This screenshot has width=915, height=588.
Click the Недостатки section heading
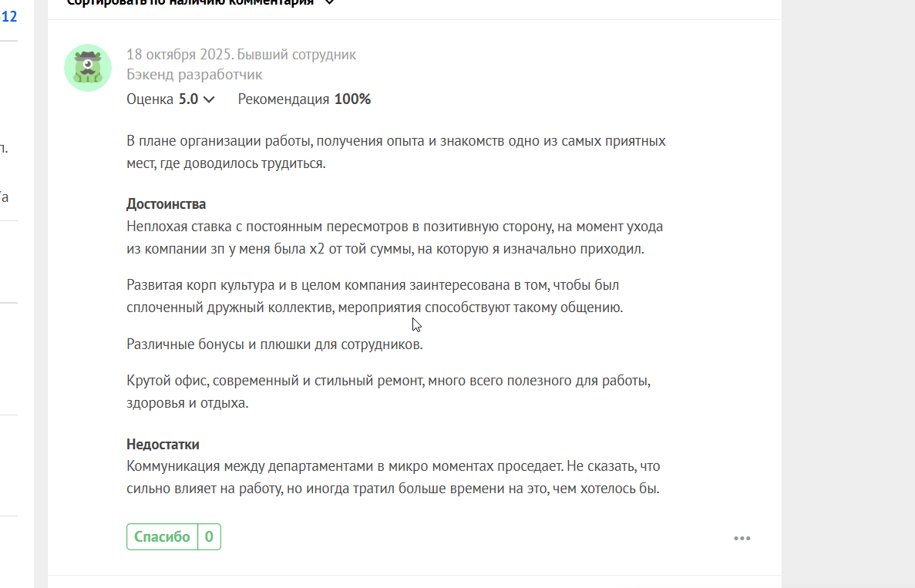[x=163, y=445]
